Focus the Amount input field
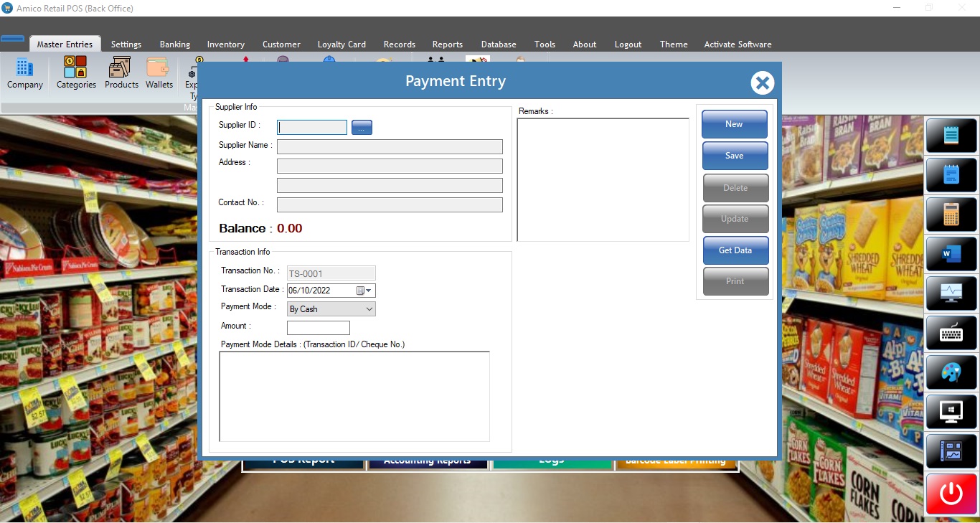The width and height of the screenshot is (980, 523). click(x=318, y=328)
